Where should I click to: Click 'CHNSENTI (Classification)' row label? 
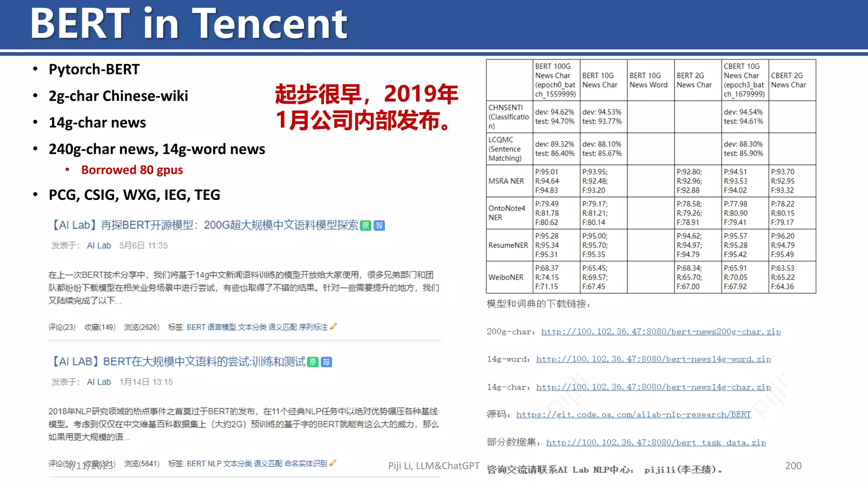[509, 117]
